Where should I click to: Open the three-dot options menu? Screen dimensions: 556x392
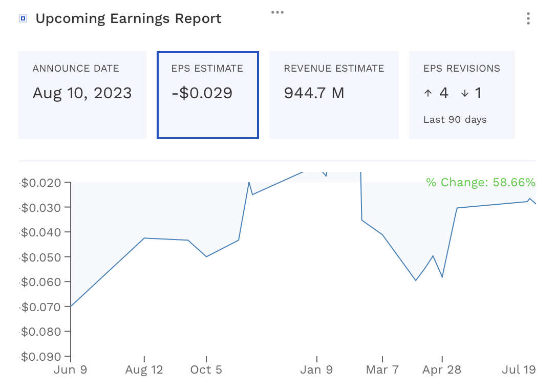(x=277, y=11)
